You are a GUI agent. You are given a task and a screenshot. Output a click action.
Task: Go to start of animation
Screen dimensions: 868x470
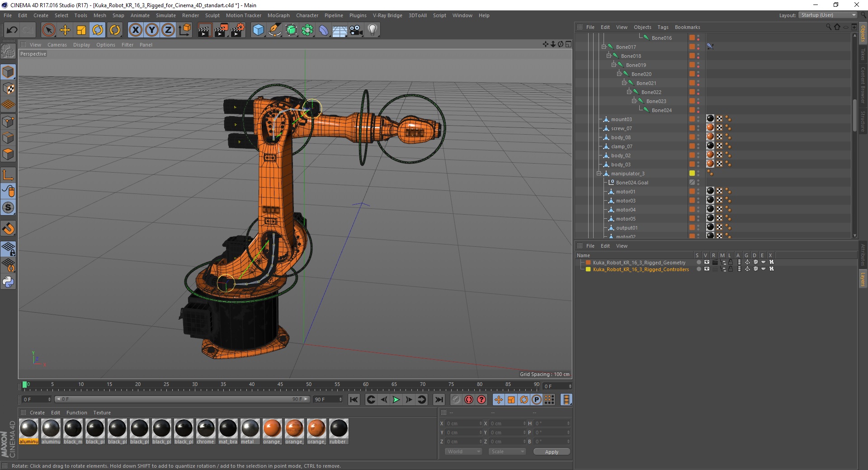(354, 399)
